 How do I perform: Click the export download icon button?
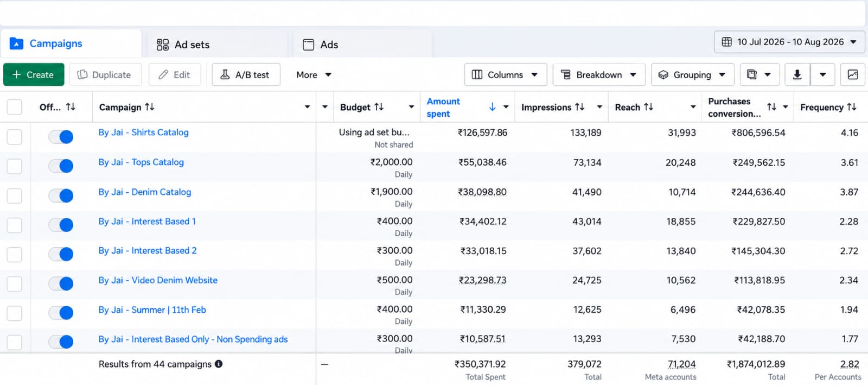797,74
